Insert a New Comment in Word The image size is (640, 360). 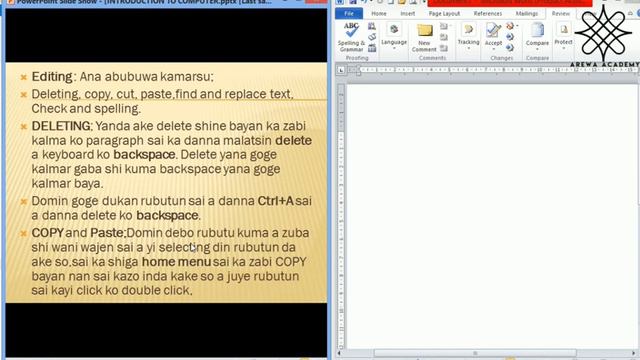point(424,38)
